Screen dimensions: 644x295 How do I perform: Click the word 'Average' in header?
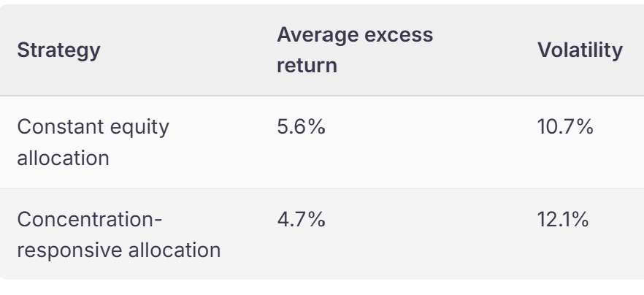tap(318, 35)
